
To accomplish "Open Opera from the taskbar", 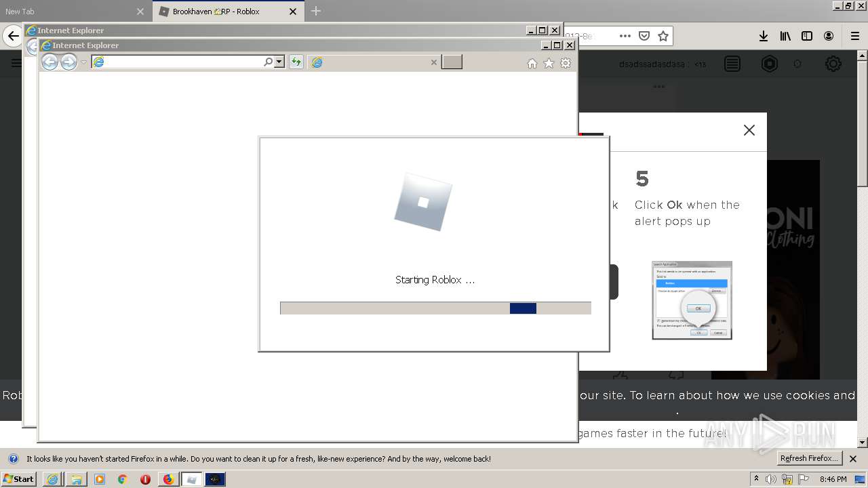I will 145,479.
